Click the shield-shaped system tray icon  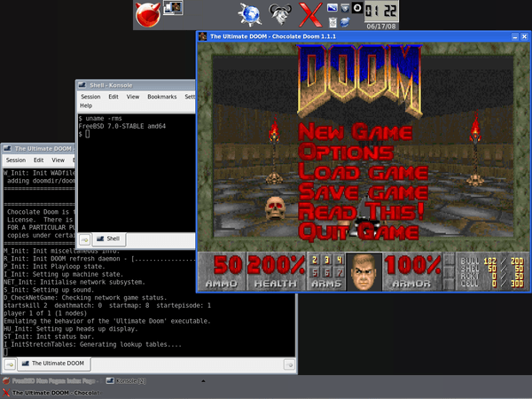pos(345,7)
